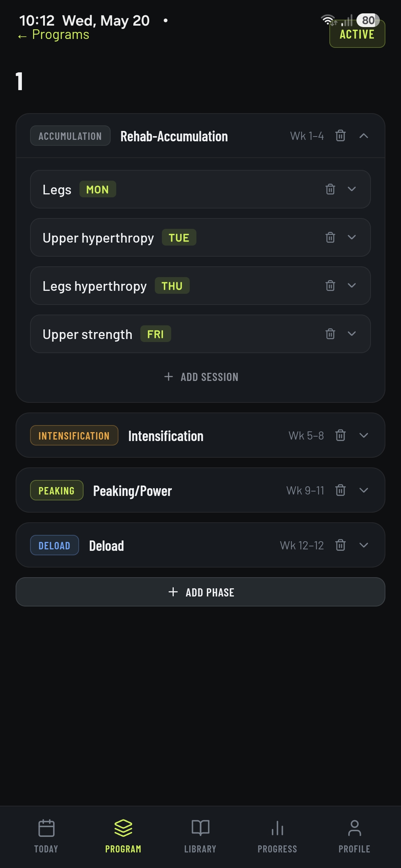Remove the Peaking/Power phase
Viewport: 401px width, 868px height.
tap(340, 490)
